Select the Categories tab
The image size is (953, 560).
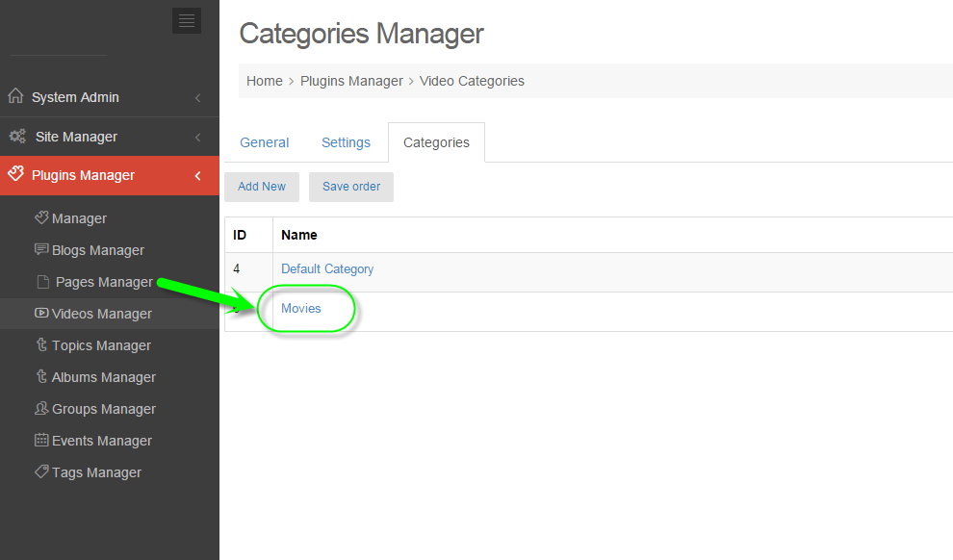tap(436, 142)
